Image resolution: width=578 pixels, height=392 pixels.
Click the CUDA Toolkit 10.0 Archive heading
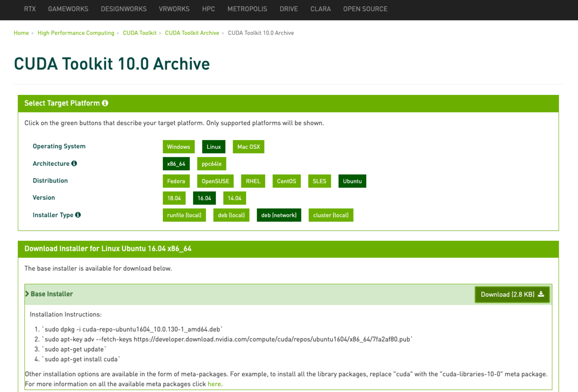pos(112,64)
